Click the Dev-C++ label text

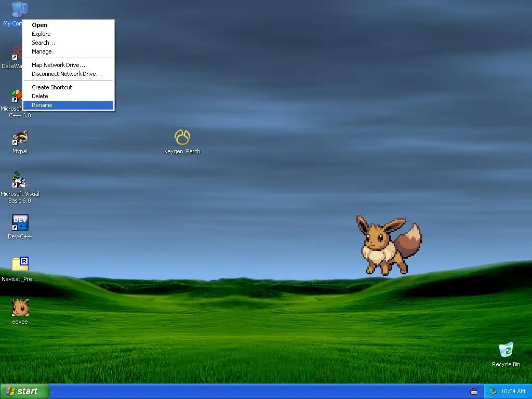(x=20, y=236)
